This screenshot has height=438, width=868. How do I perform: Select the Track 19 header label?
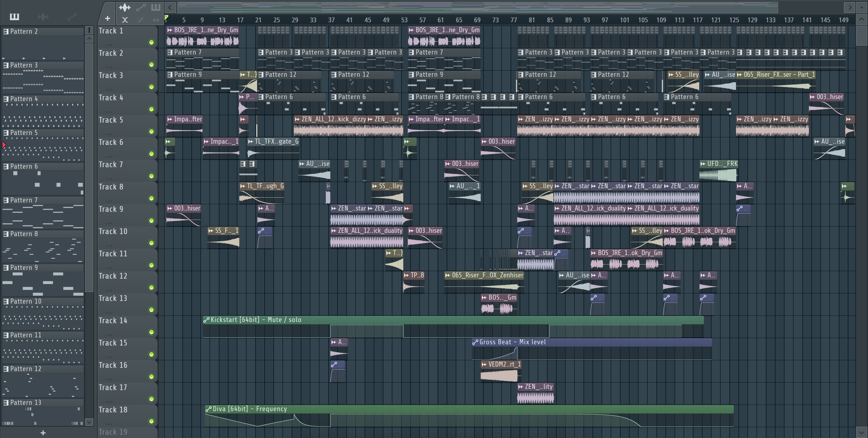click(x=113, y=432)
